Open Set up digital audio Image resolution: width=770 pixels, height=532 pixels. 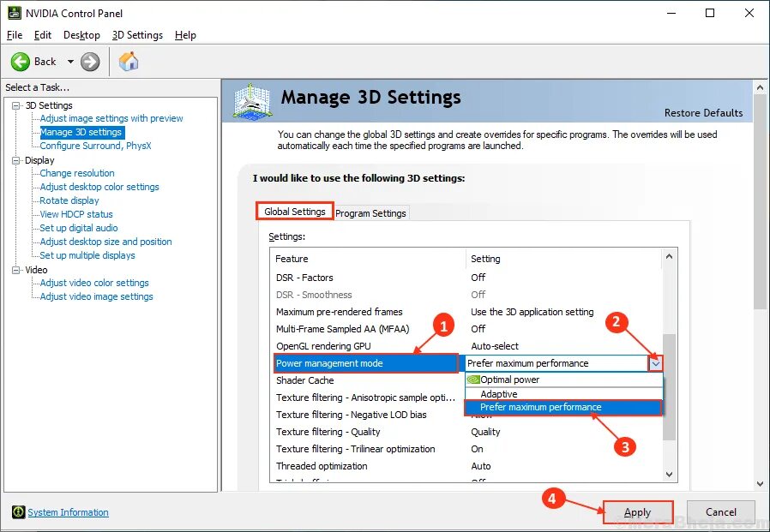[79, 228]
